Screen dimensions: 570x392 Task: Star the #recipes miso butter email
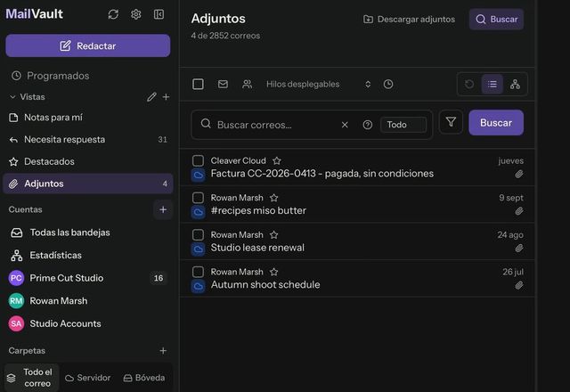click(x=273, y=198)
